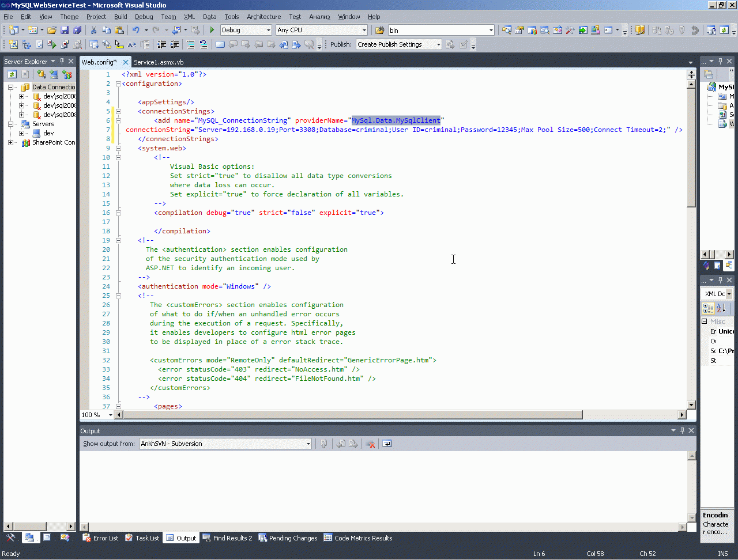738x560 pixels.
Task: Collapse the Servers node in Server Explorer
Action: click(11, 124)
